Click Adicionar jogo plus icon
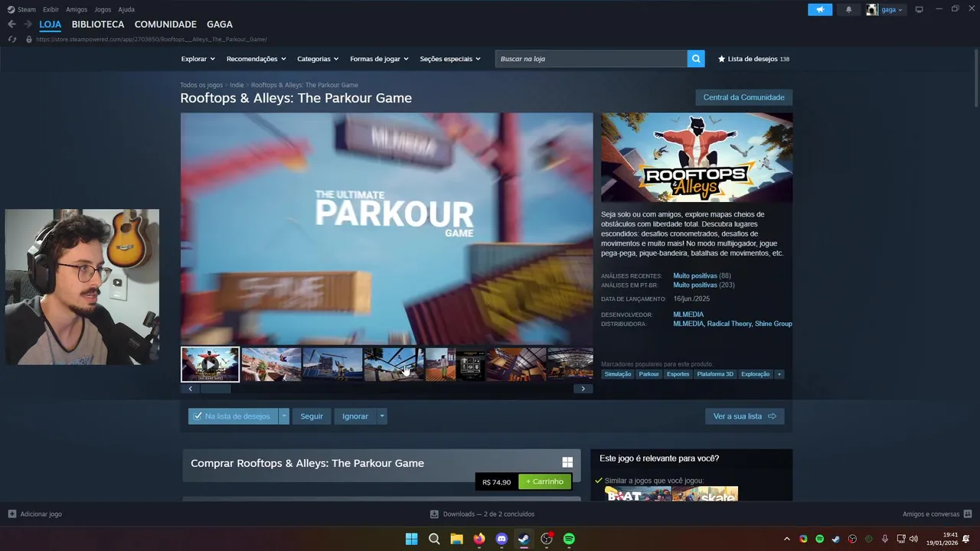Screen dimensions: 980x551 12,514
